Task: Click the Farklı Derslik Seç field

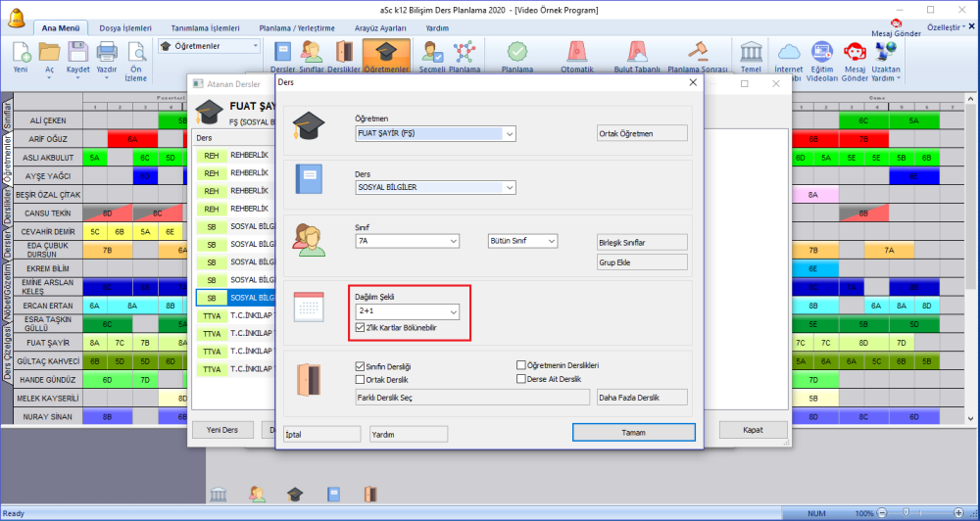Action: [x=472, y=398]
